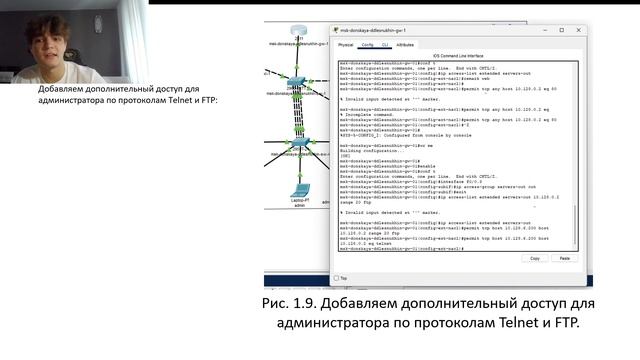Screen dimensions: 640x360
Task: Click the 'IOS Command Line Interface' heading
Action: tap(458, 56)
